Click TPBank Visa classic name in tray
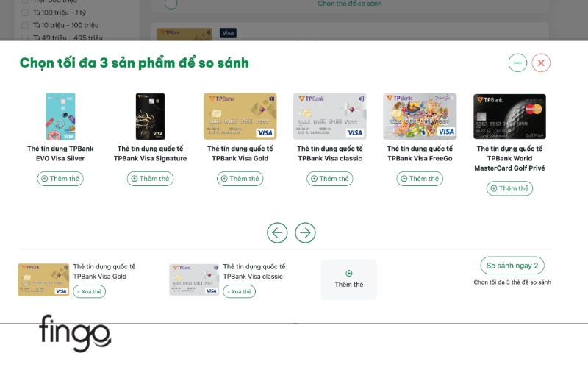588x392 pixels. click(x=254, y=271)
